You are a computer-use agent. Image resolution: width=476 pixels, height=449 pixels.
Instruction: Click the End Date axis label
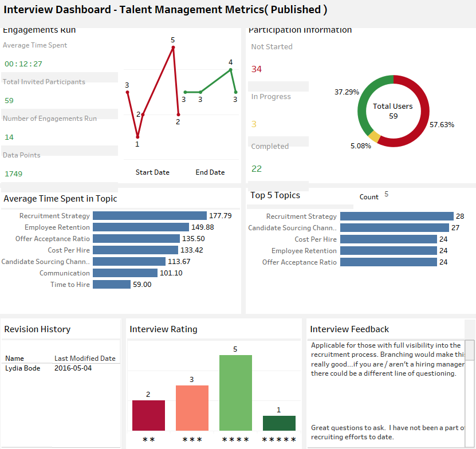click(x=210, y=172)
